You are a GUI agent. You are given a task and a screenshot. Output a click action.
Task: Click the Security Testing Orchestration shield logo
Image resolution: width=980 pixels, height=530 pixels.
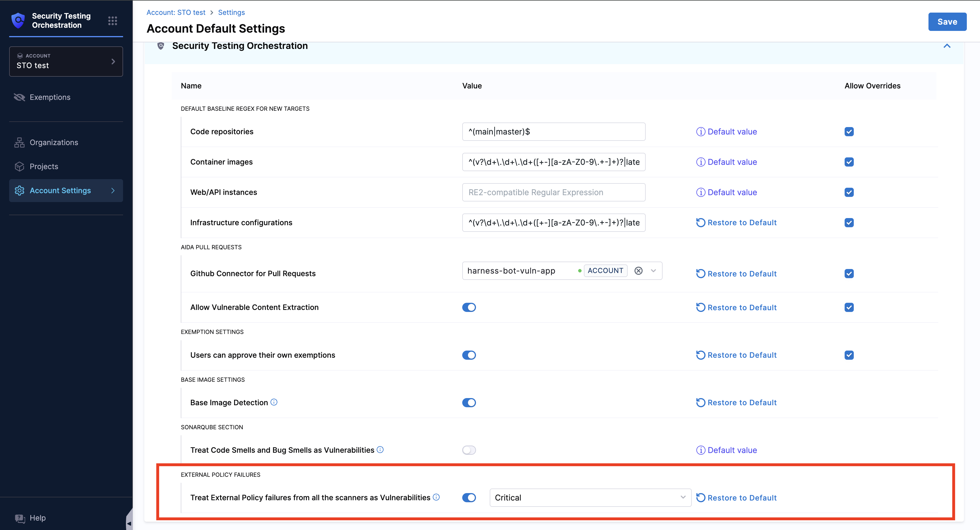pyautogui.click(x=18, y=21)
